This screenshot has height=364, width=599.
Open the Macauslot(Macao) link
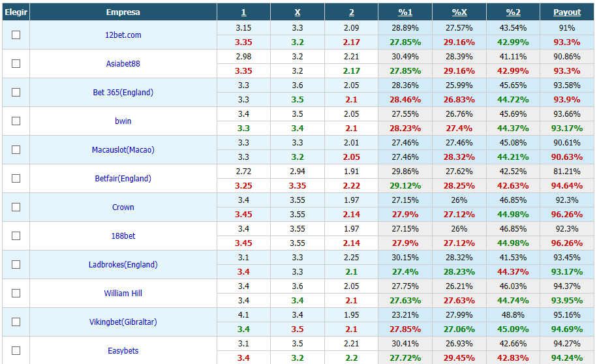(123, 149)
